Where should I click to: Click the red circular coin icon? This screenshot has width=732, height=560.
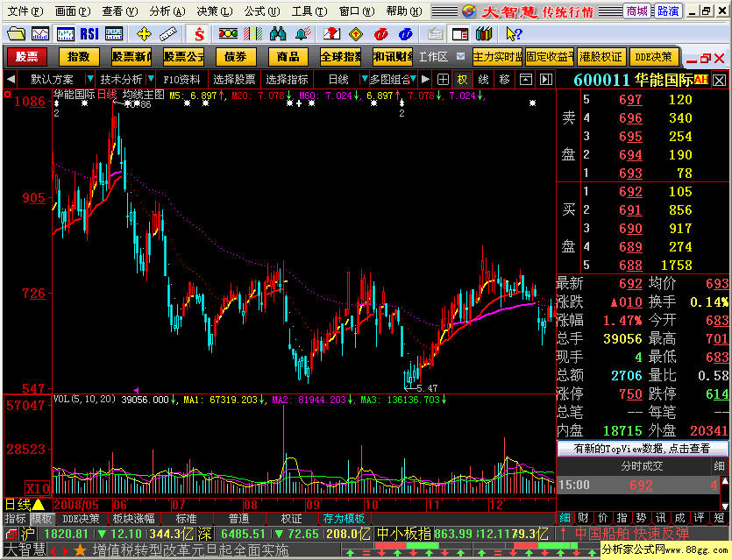[381, 33]
